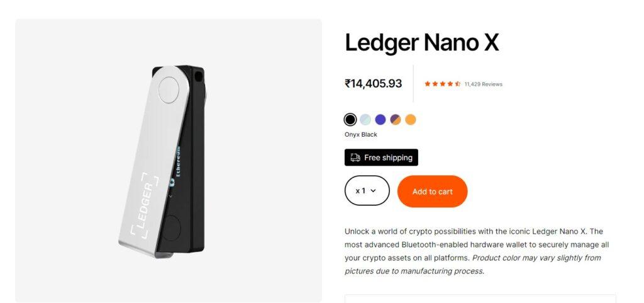Select the two-tone purple and orange swatch

pyautogui.click(x=396, y=120)
